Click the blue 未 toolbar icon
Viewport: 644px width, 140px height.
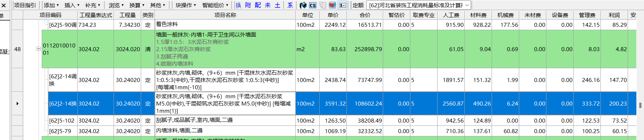pos(268,5)
